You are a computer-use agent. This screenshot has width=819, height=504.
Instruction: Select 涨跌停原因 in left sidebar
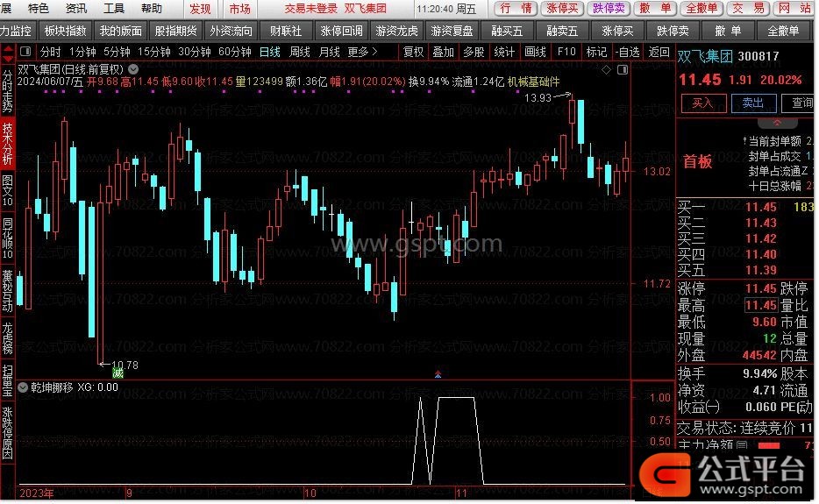pyautogui.click(x=7, y=432)
